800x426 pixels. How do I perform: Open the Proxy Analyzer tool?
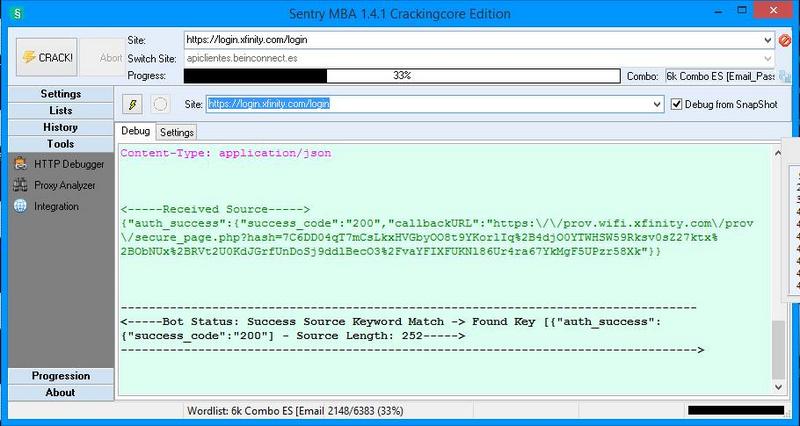[55, 185]
